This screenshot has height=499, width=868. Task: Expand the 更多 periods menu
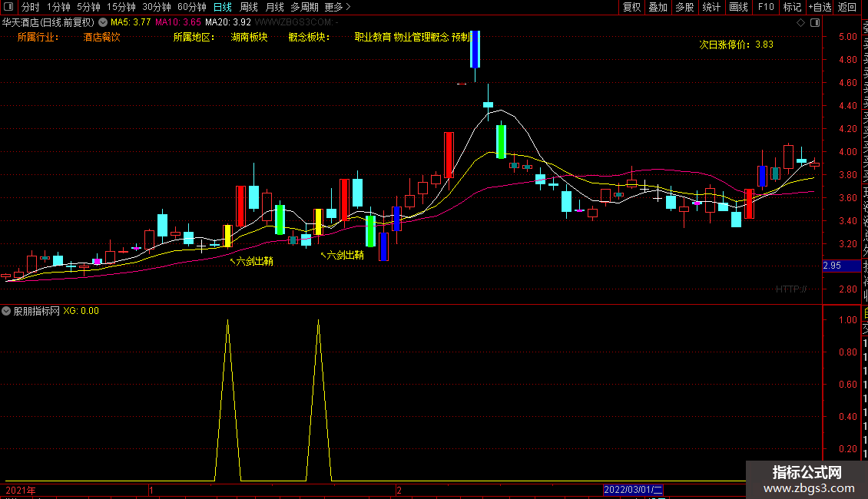point(337,7)
